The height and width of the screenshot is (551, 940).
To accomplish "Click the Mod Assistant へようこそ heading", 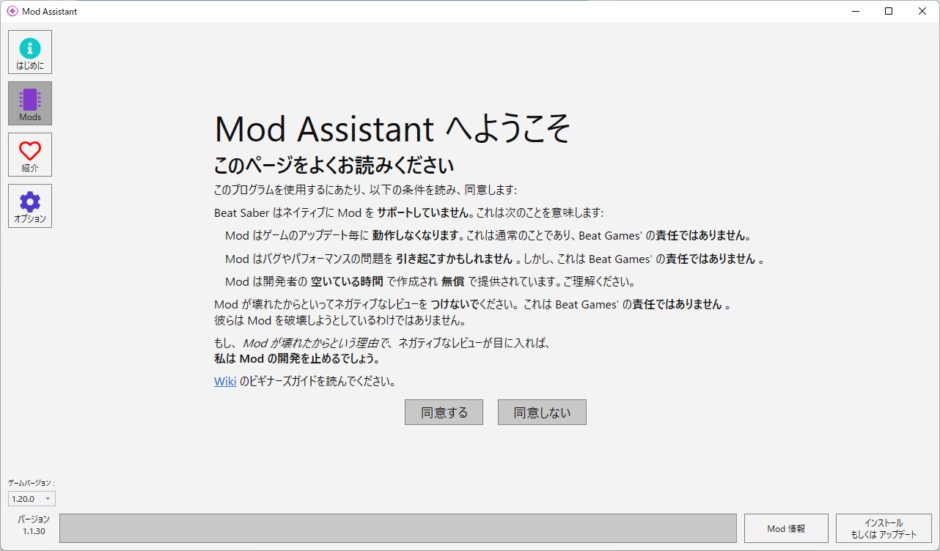I will click(392, 129).
